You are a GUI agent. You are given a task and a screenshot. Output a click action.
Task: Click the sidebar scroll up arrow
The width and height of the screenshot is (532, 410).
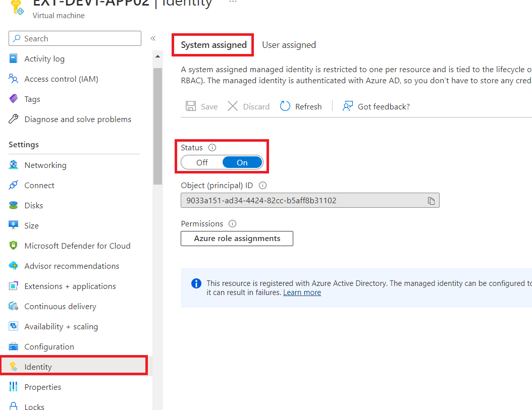coord(157,56)
